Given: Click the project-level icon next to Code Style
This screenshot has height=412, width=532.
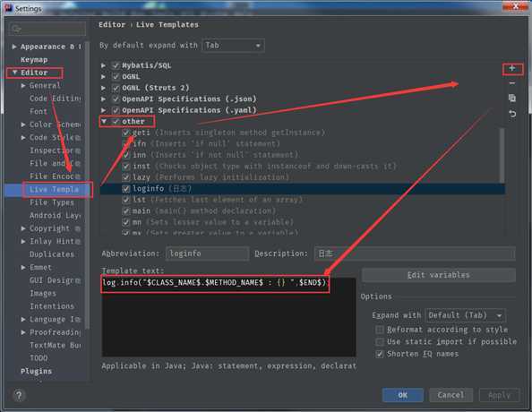Looking at the screenshot, I should point(78,138).
